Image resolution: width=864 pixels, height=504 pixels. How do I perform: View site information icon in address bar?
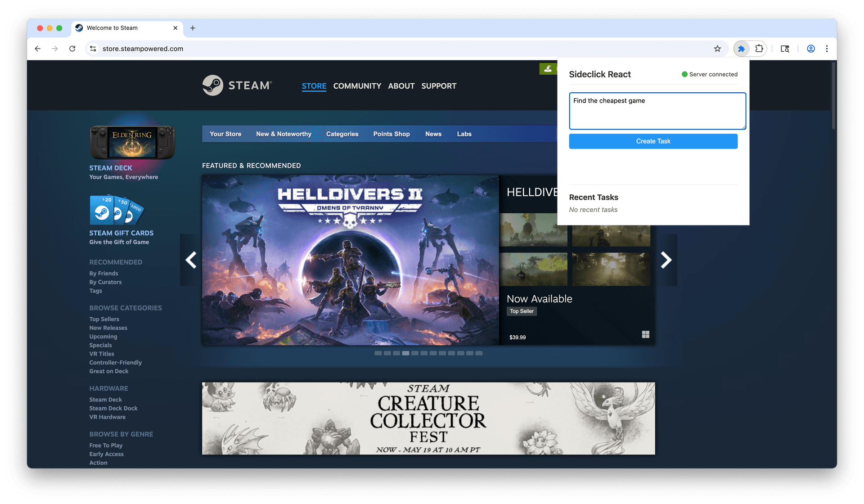pos(93,49)
